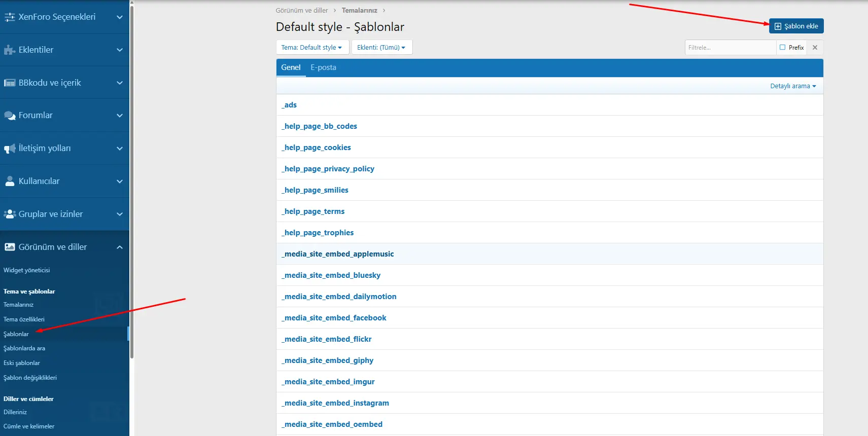
Task: Open _media_site_embed_instagram template
Action: [x=335, y=403]
